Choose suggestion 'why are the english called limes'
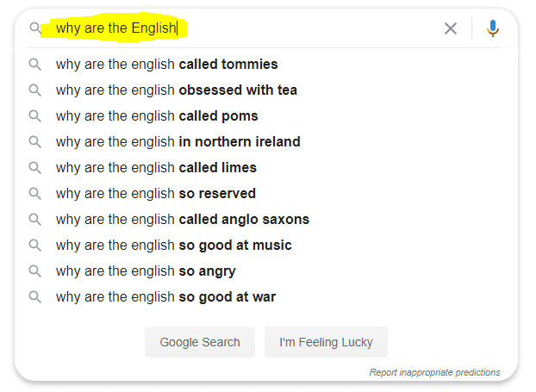536x392 pixels. click(x=156, y=168)
